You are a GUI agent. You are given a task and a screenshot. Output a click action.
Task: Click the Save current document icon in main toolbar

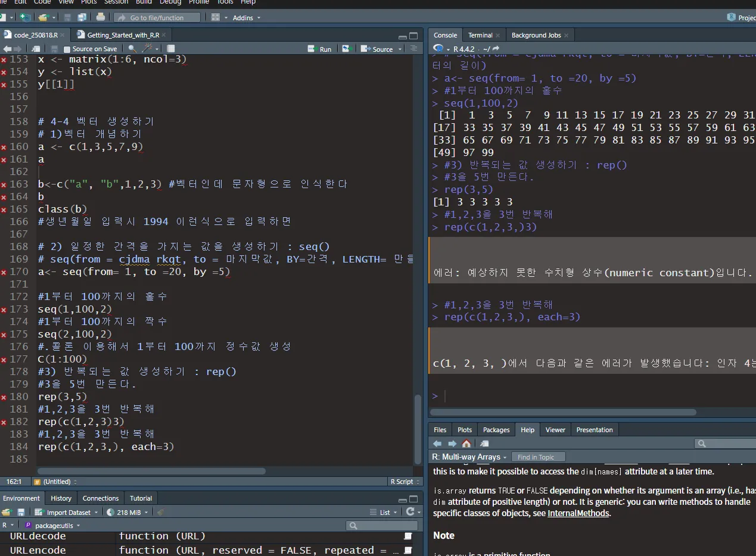[x=67, y=17]
